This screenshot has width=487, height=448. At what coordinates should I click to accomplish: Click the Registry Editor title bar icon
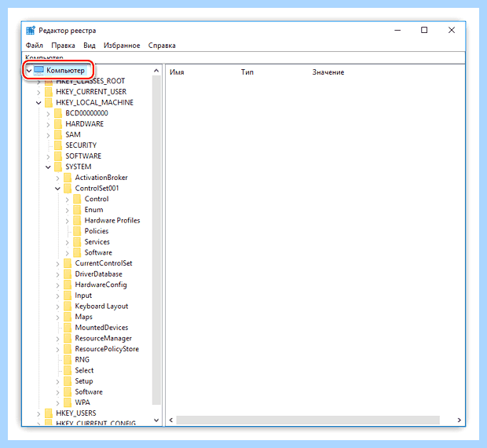[31, 31]
